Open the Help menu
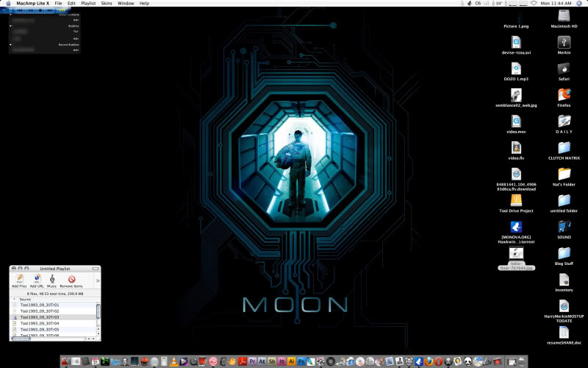 144,4
